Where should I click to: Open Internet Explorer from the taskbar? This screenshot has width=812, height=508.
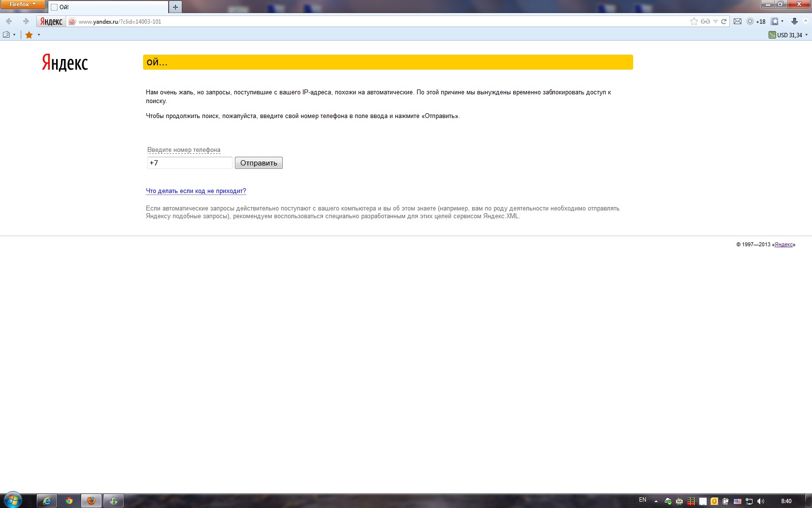pyautogui.click(x=47, y=501)
